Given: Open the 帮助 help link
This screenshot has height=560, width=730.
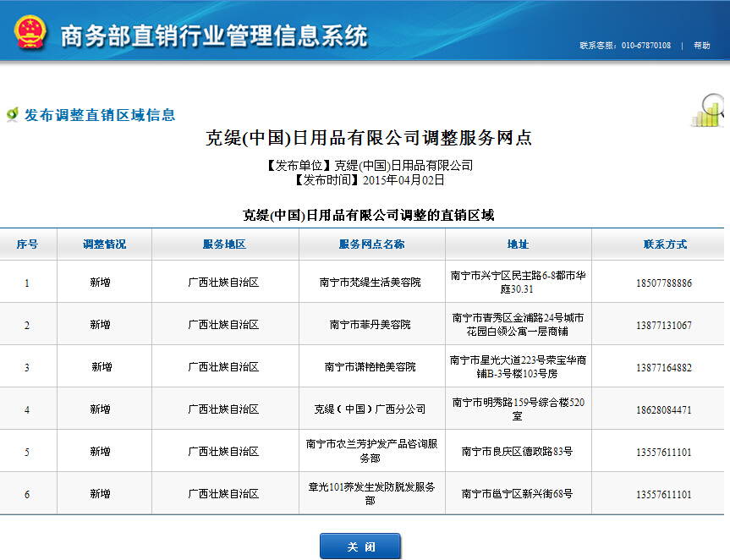Looking at the screenshot, I should point(701,46).
